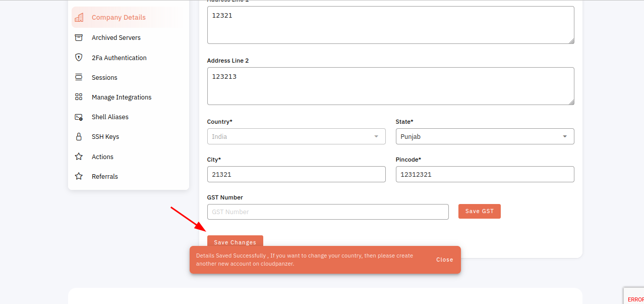Viewport: 644px width, 304px height.
Task: Click the Manage Integrations grid icon
Action: [79, 97]
